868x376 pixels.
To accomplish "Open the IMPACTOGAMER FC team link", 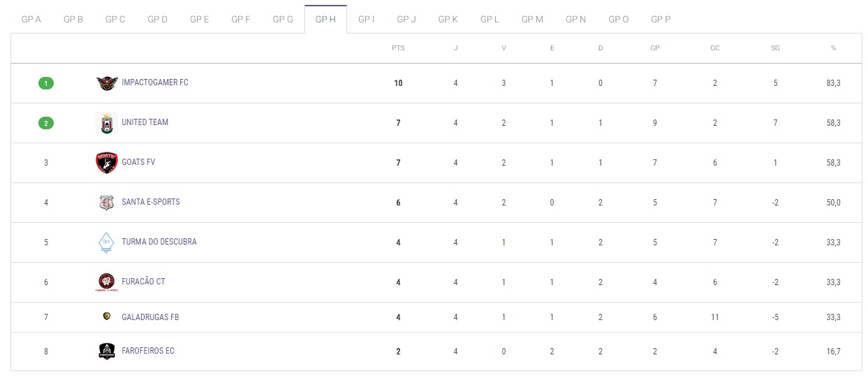I will tap(155, 82).
